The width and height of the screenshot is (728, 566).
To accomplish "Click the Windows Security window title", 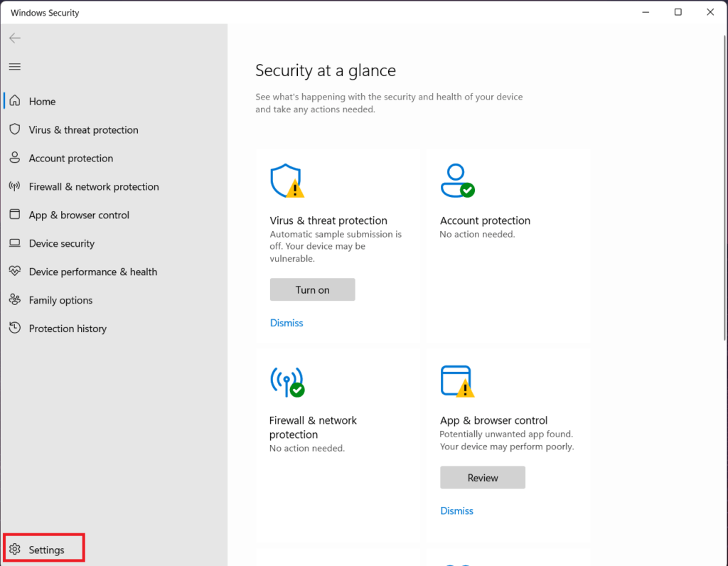I will pos(45,13).
